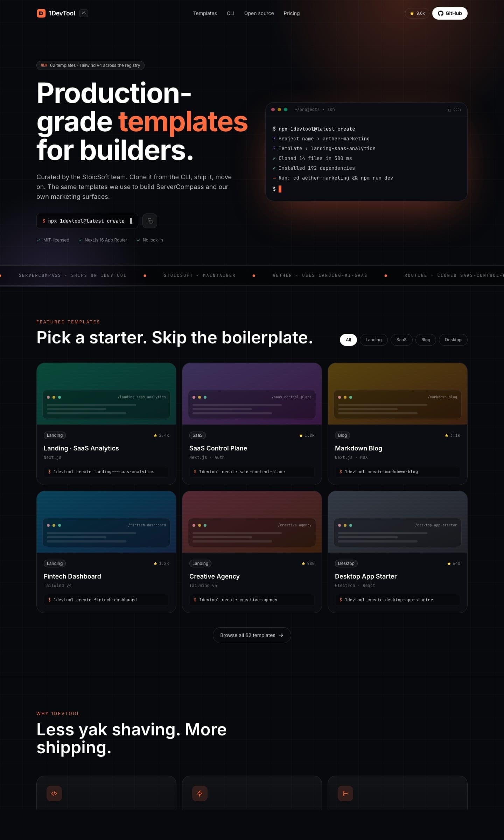This screenshot has width=504, height=840.
Task: Click the code brackets icon under Why 1DevTool
Action: pyautogui.click(x=55, y=793)
